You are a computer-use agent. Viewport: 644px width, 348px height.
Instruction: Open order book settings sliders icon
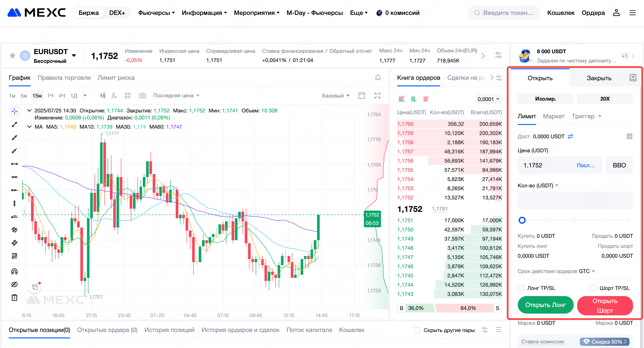(499, 78)
